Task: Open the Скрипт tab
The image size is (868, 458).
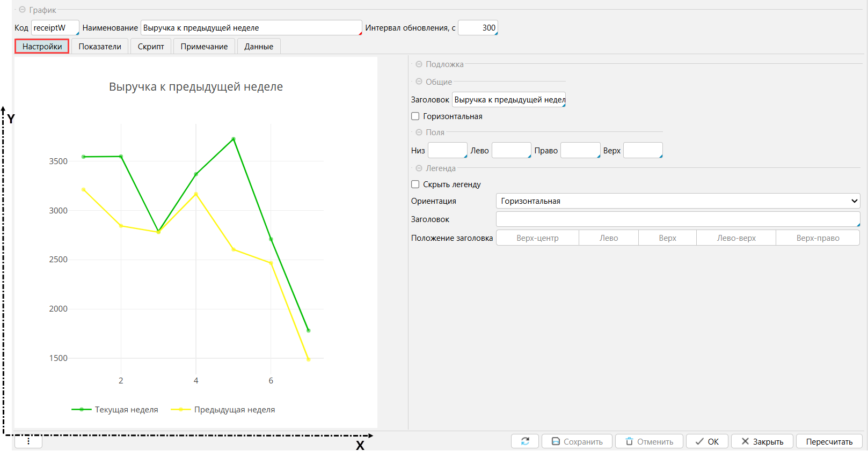Action: point(151,47)
